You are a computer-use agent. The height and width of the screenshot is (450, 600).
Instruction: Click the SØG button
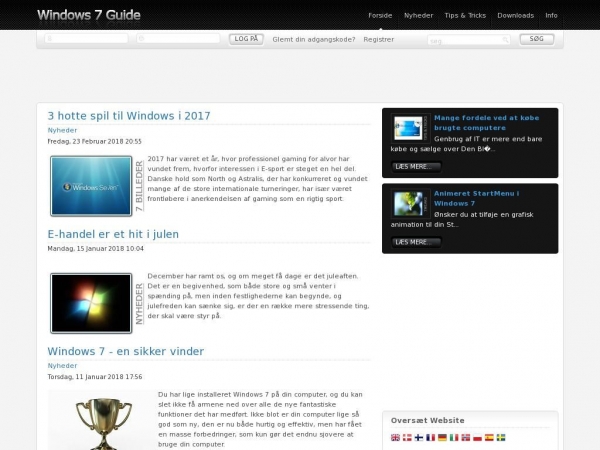(x=536, y=39)
